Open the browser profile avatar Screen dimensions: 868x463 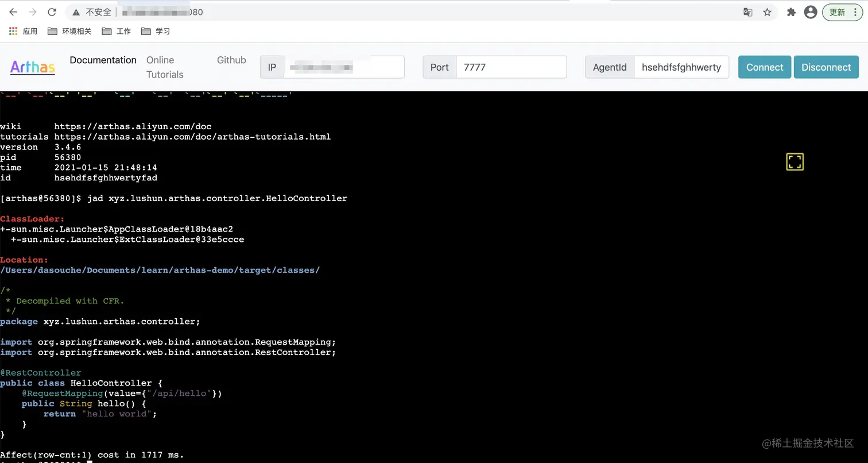811,12
